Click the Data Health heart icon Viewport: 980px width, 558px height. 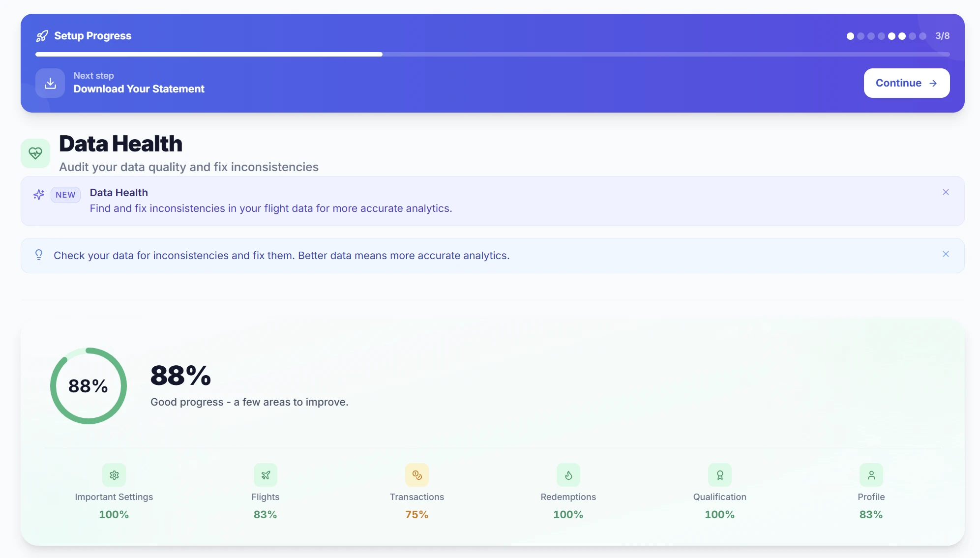[x=35, y=153]
